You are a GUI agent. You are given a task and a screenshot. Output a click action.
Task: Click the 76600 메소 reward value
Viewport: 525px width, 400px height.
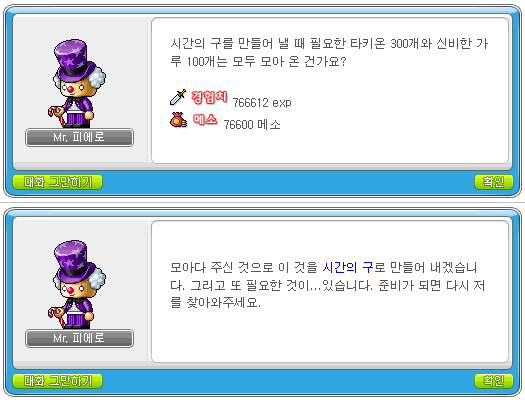pyautogui.click(x=252, y=125)
